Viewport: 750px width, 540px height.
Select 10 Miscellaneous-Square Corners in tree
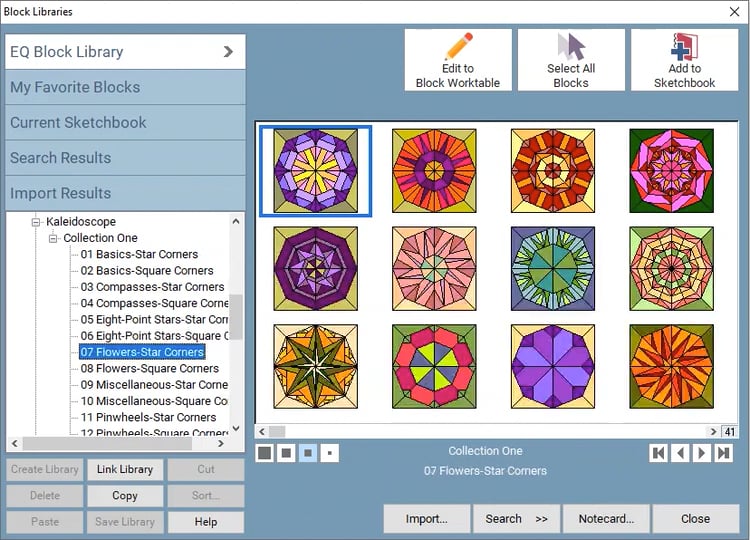[x=154, y=401]
